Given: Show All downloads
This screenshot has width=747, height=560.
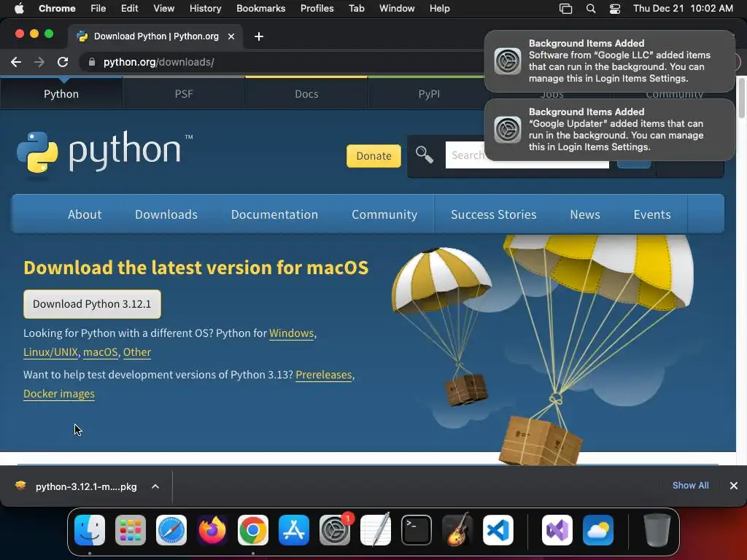Looking at the screenshot, I should click(x=690, y=485).
